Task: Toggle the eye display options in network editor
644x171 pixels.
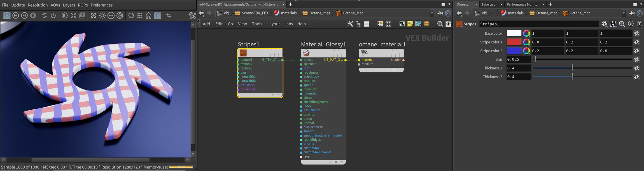Action: tap(448, 24)
